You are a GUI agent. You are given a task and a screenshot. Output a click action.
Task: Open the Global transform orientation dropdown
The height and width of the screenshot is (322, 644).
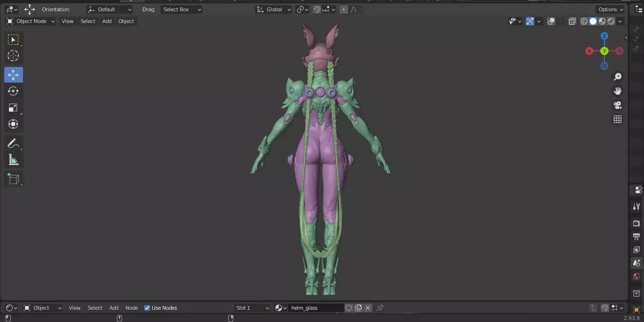click(274, 9)
